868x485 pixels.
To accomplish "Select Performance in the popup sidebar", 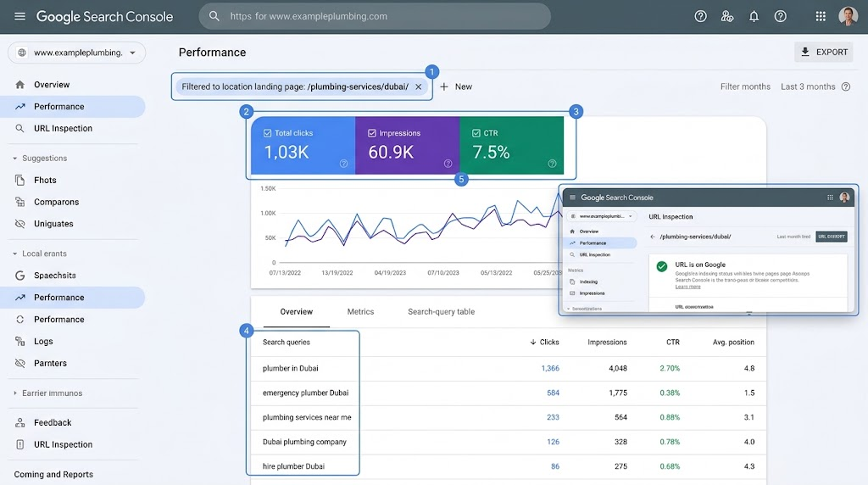I will click(x=602, y=243).
